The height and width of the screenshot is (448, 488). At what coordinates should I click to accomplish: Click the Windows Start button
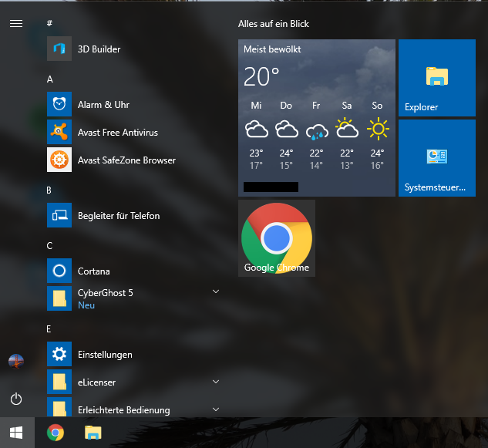(16, 433)
